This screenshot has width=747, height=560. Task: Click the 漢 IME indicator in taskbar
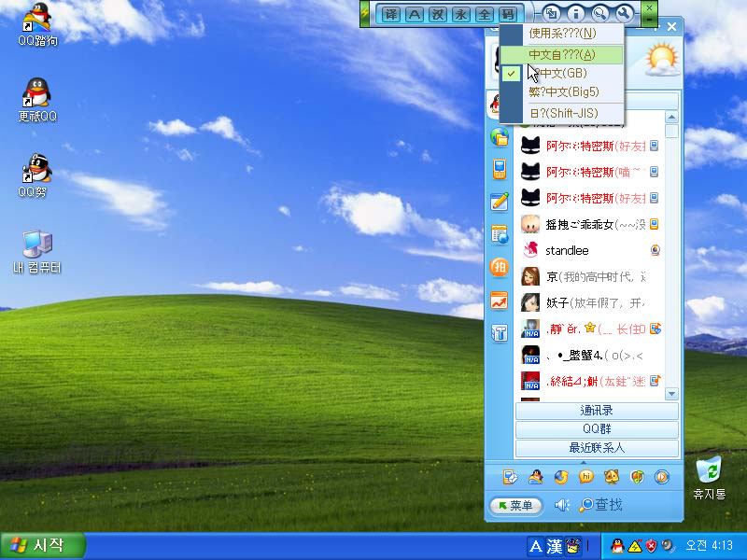click(x=554, y=547)
